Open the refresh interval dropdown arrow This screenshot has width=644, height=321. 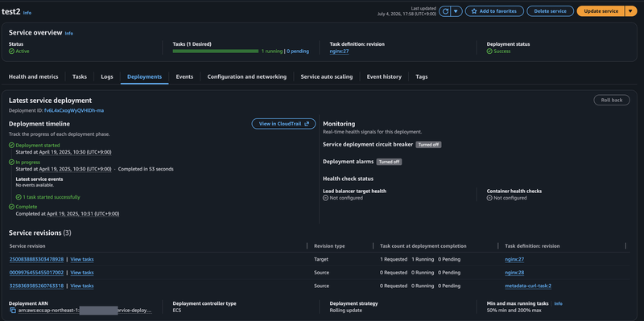point(456,11)
